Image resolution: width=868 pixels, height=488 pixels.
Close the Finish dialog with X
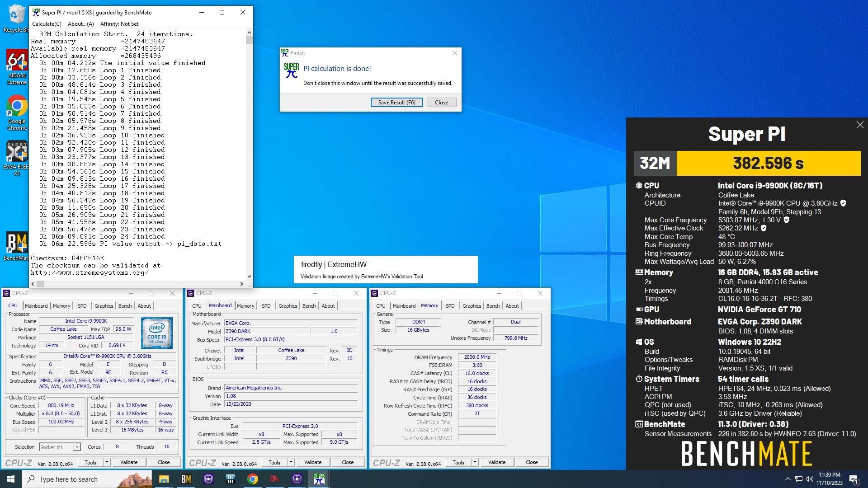coord(455,53)
